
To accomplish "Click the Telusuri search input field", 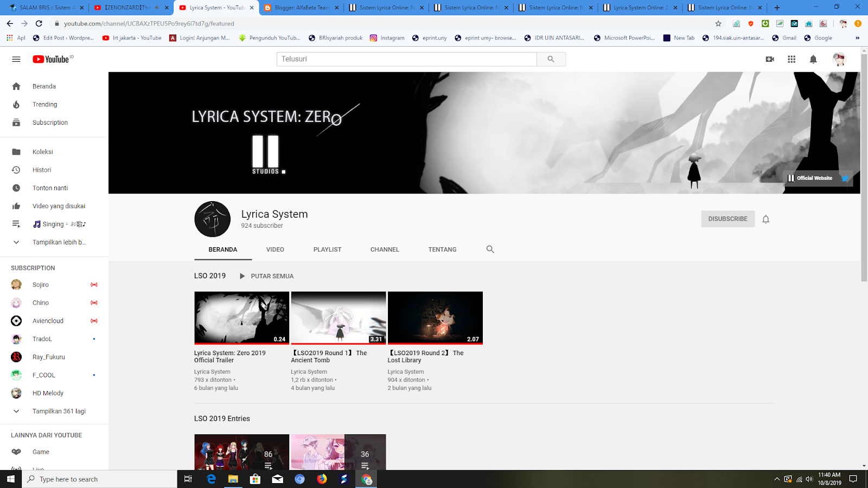I will pos(407,59).
